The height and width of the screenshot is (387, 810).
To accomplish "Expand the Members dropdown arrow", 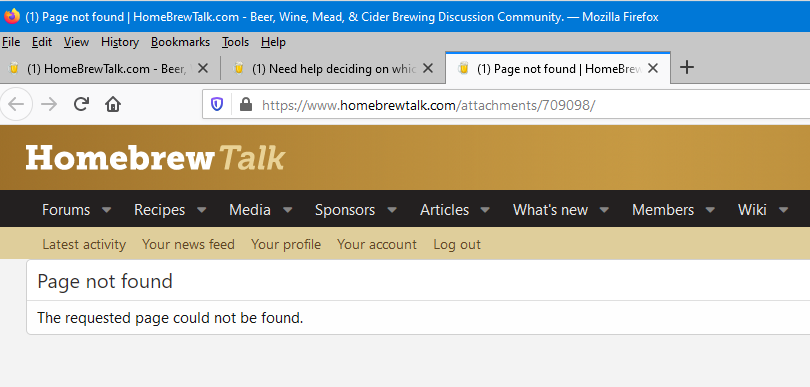I will [710, 210].
